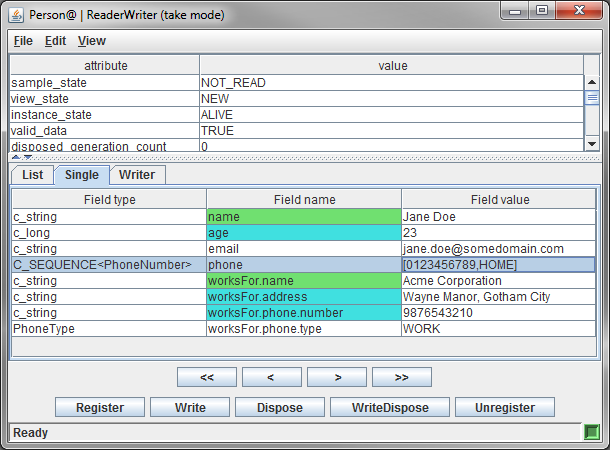
Task: Select the Single tab
Action: pyautogui.click(x=82, y=175)
